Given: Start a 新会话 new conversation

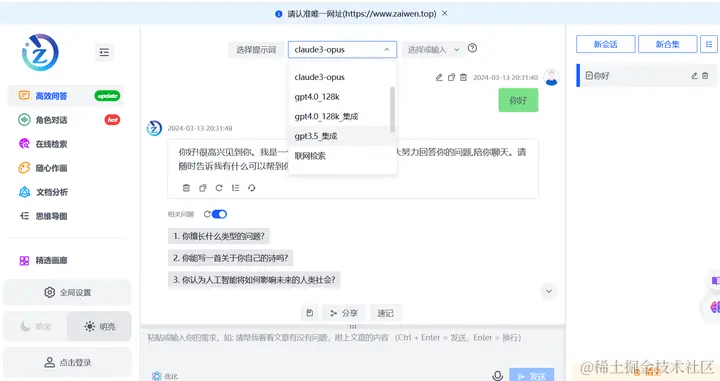Looking at the screenshot, I should point(606,45).
